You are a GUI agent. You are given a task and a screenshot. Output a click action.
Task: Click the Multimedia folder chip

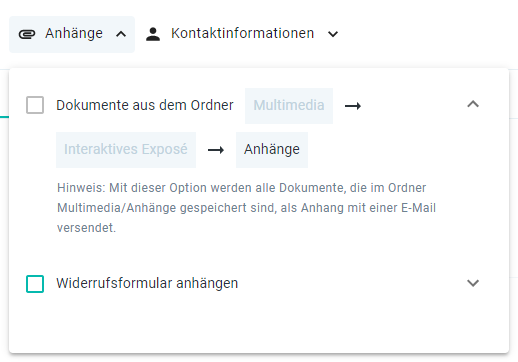[289, 106]
